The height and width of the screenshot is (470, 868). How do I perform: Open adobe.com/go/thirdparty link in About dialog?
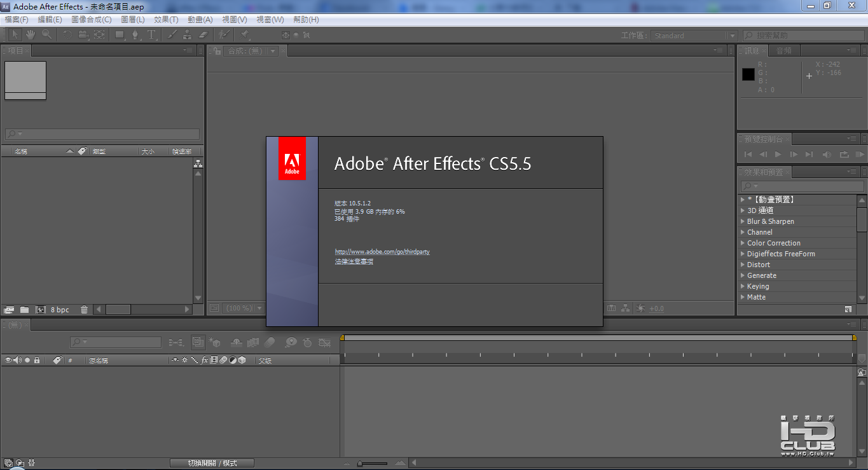click(x=382, y=252)
